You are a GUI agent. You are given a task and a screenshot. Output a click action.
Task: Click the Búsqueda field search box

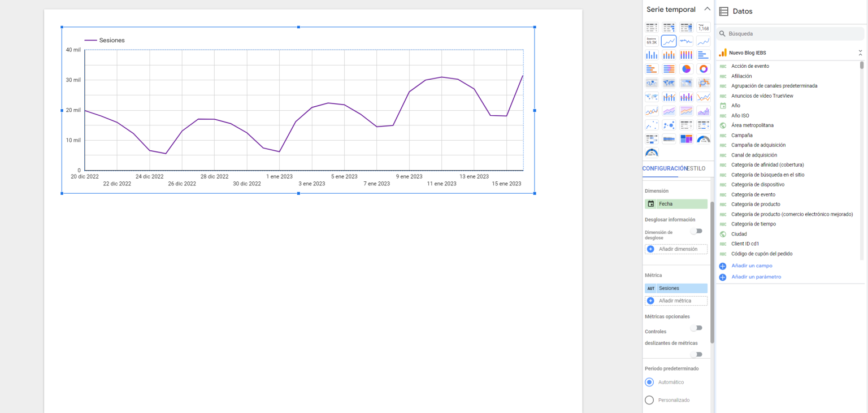(791, 34)
